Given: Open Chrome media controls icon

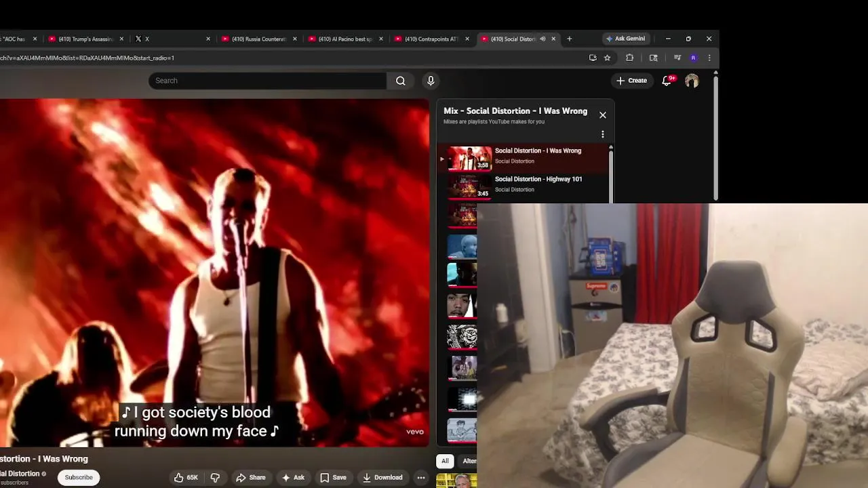Looking at the screenshot, I should click(677, 58).
